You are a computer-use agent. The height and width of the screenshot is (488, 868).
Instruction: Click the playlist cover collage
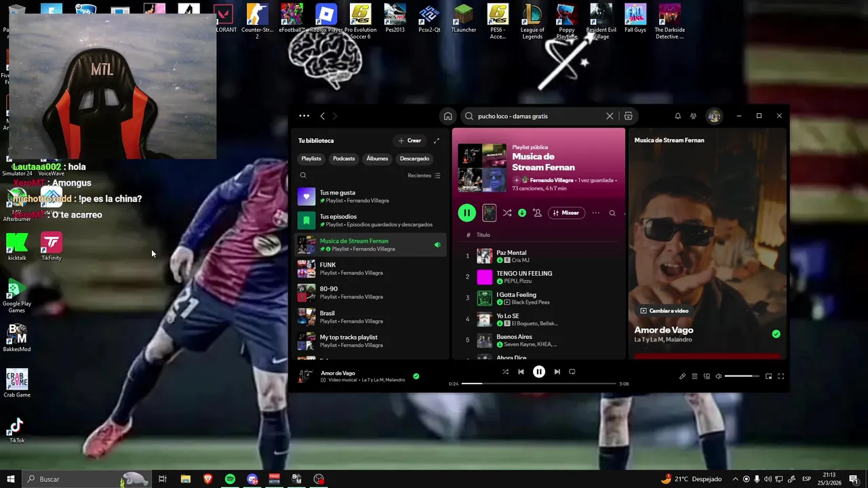(x=482, y=167)
